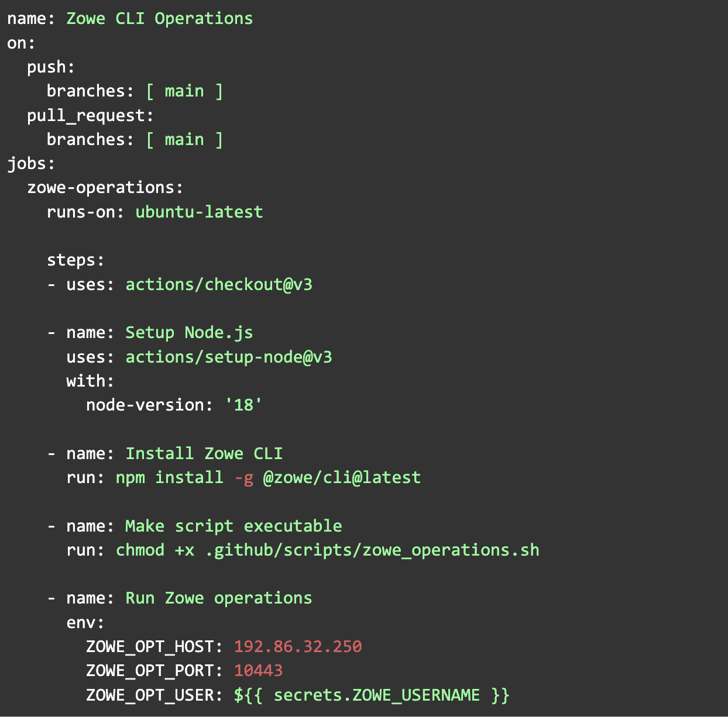Viewport: 728px width, 717px height.
Task: Click the port value 10443
Action: click(258, 670)
